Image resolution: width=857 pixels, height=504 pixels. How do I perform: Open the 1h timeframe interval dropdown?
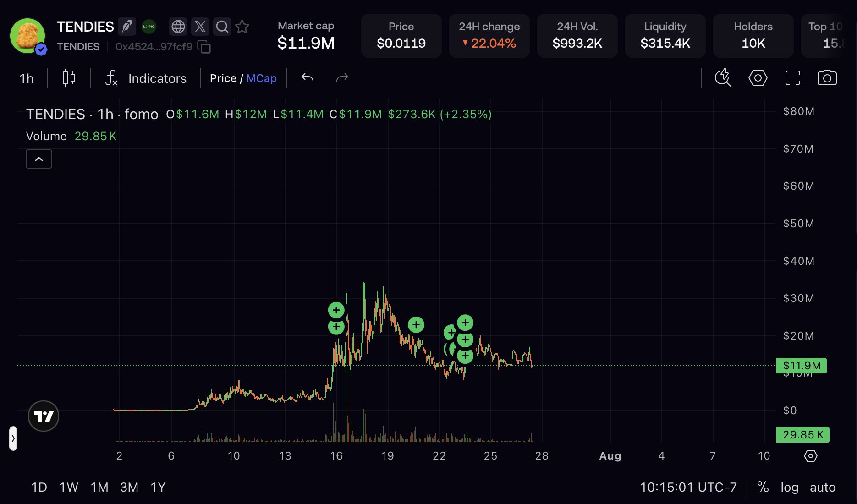click(27, 78)
